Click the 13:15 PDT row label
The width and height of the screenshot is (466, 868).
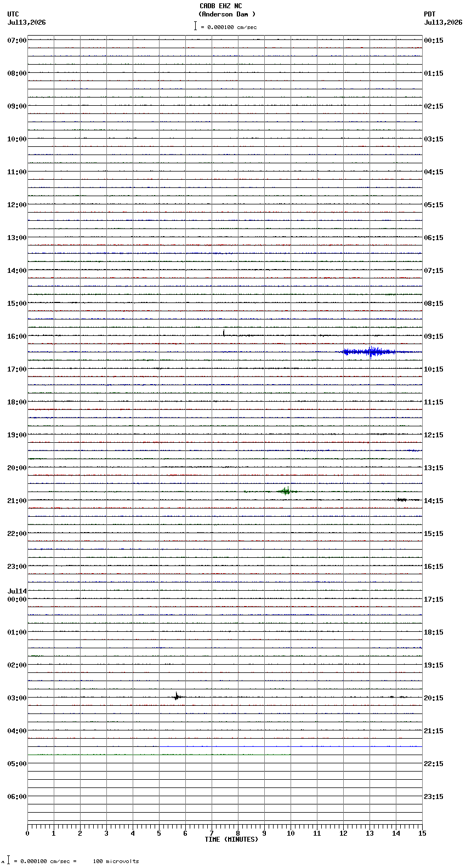(434, 468)
